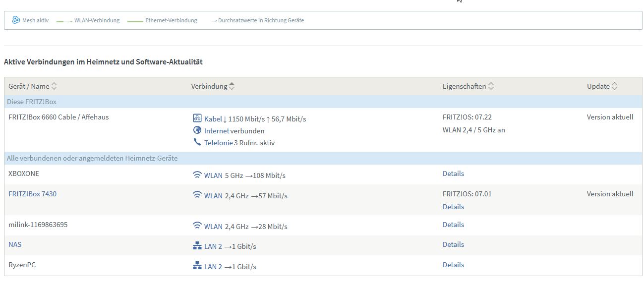This screenshot has height=291, width=644.
Task: Click the LAN icon in NAS row
Action: tap(197, 246)
